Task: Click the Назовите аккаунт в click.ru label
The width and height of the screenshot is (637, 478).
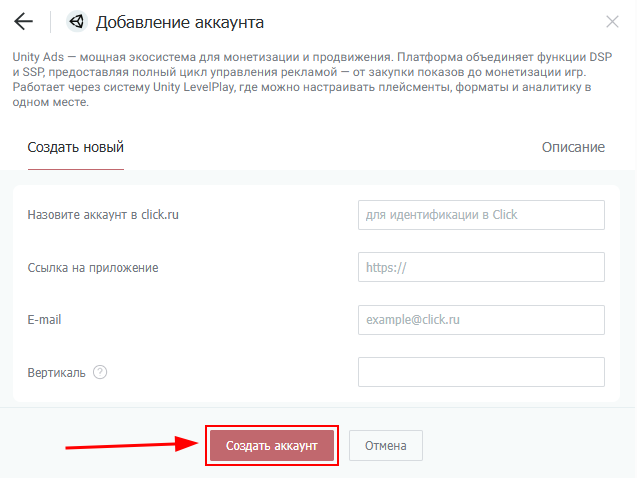Action: (103, 214)
